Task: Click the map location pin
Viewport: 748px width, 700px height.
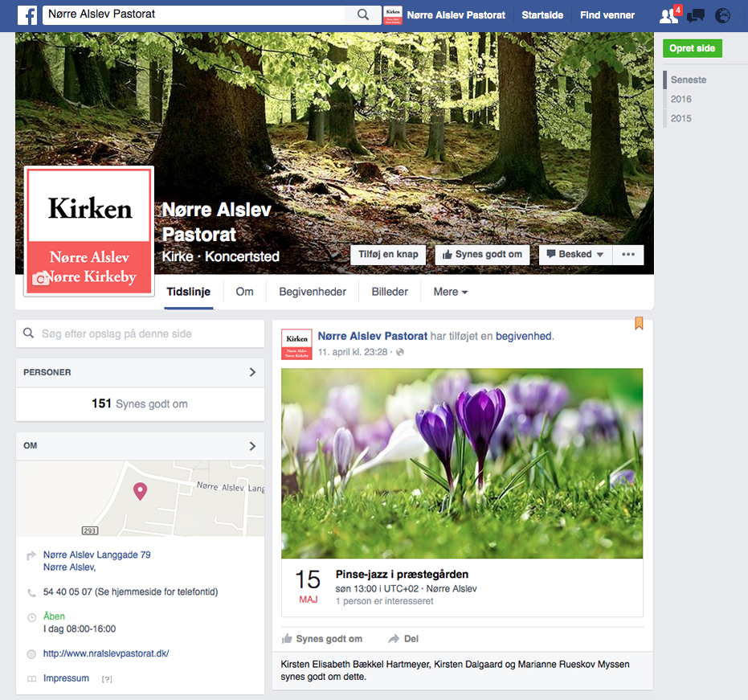Action: [140, 491]
